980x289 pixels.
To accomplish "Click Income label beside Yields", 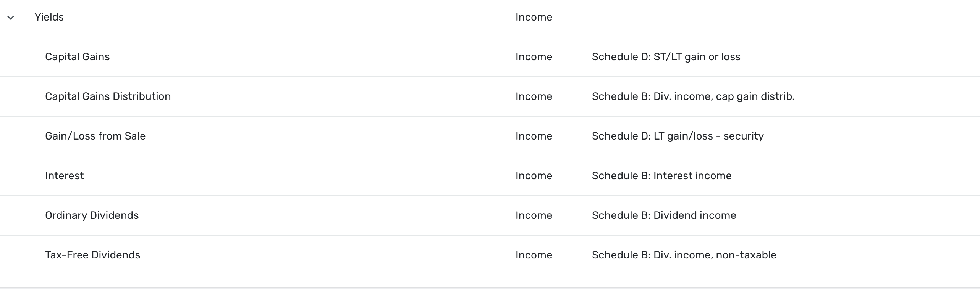I will pos(534,17).
